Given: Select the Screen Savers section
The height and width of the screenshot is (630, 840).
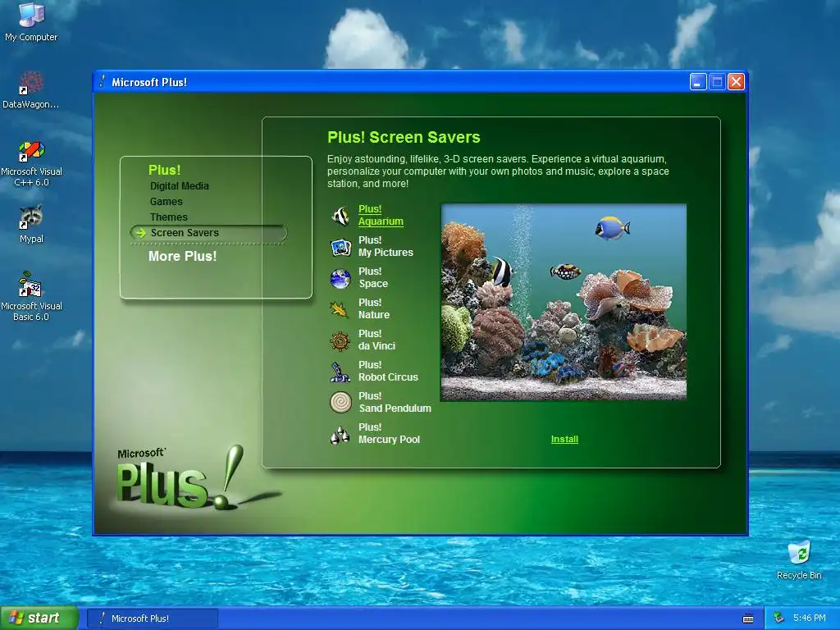Looking at the screenshot, I should [x=208, y=232].
